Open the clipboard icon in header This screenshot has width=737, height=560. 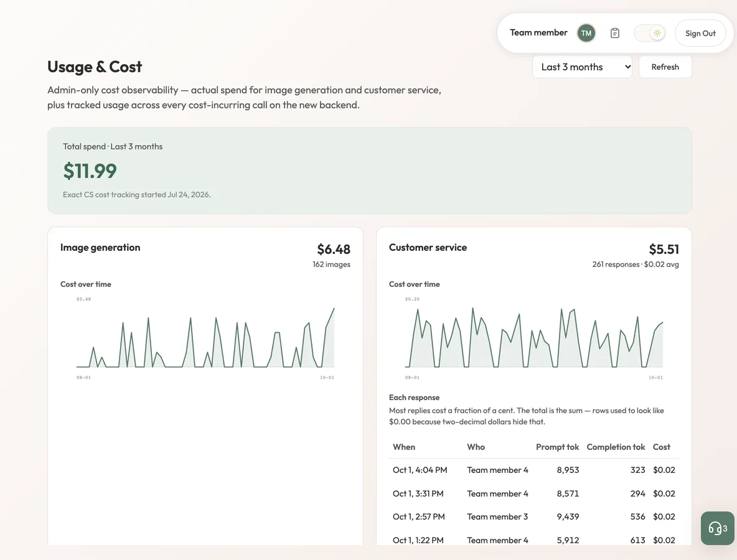[x=615, y=33]
